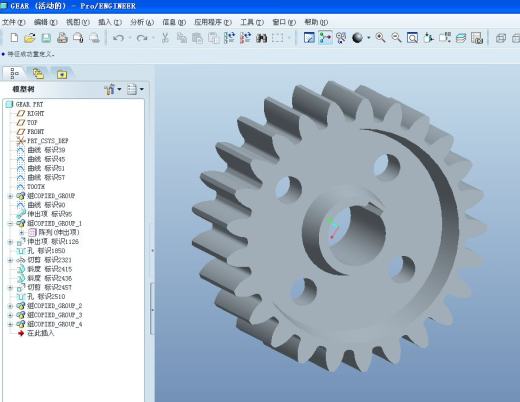Viewport: 520px width, 402px height.
Task: Expand the COPIED_GROUP_2 tree node
Action: click(10, 306)
